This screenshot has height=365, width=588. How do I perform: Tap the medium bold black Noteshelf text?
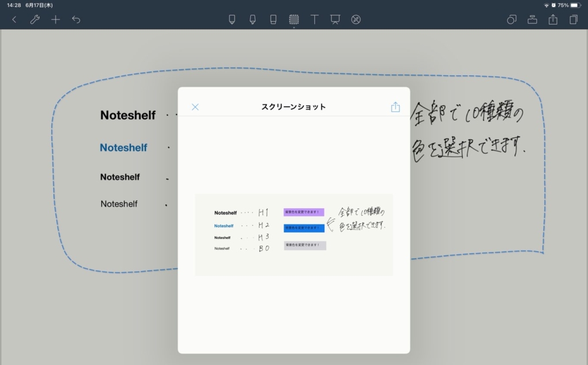coord(119,177)
